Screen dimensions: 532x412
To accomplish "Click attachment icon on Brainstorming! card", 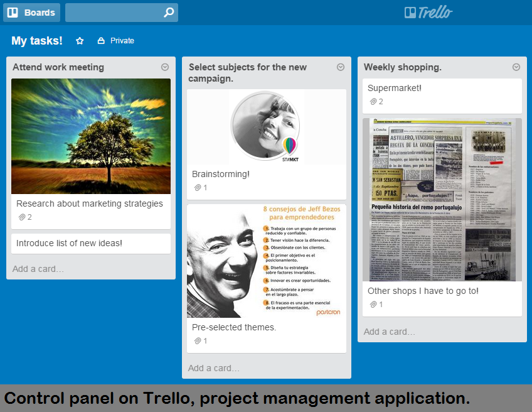I will (x=198, y=188).
